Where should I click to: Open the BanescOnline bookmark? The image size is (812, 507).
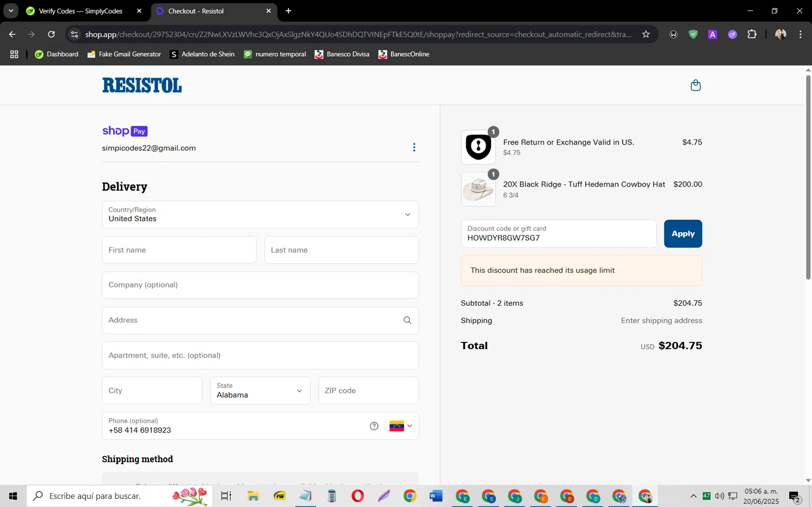click(x=404, y=54)
